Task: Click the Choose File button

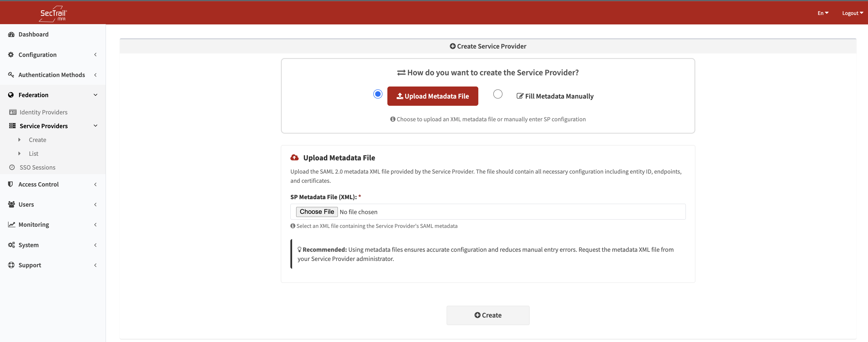Action: click(x=317, y=212)
